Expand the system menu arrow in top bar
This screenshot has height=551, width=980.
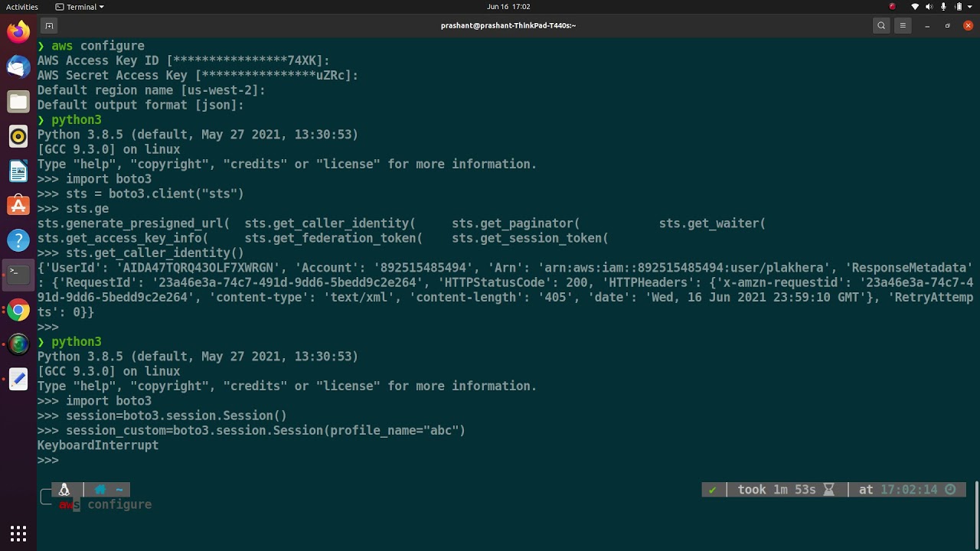tap(971, 6)
